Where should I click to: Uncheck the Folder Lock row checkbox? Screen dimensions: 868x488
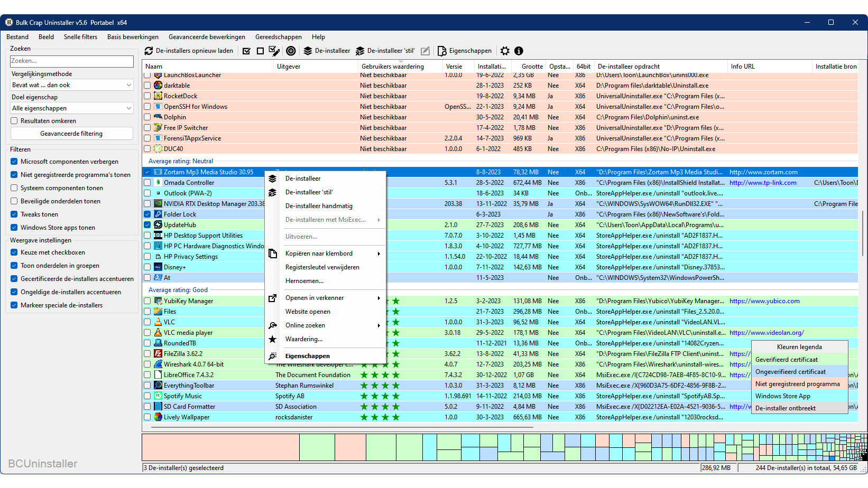(x=147, y=214)
